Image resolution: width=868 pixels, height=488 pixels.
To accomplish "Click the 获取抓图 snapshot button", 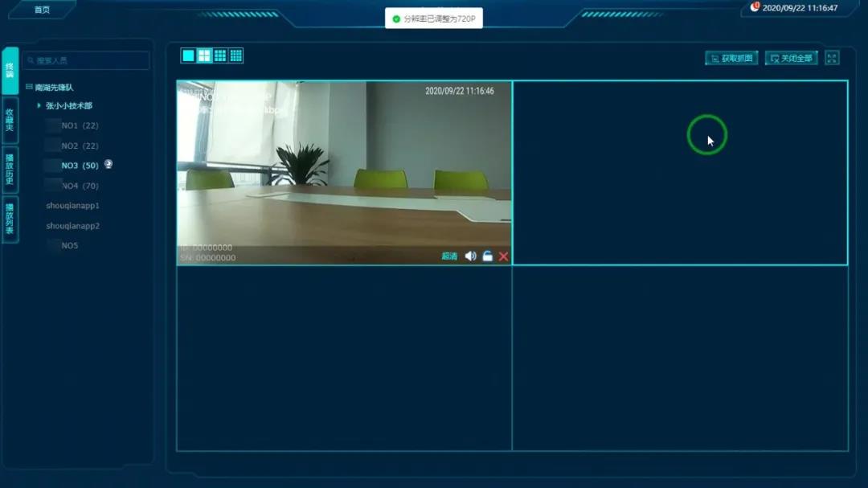I will click(731, 58).
